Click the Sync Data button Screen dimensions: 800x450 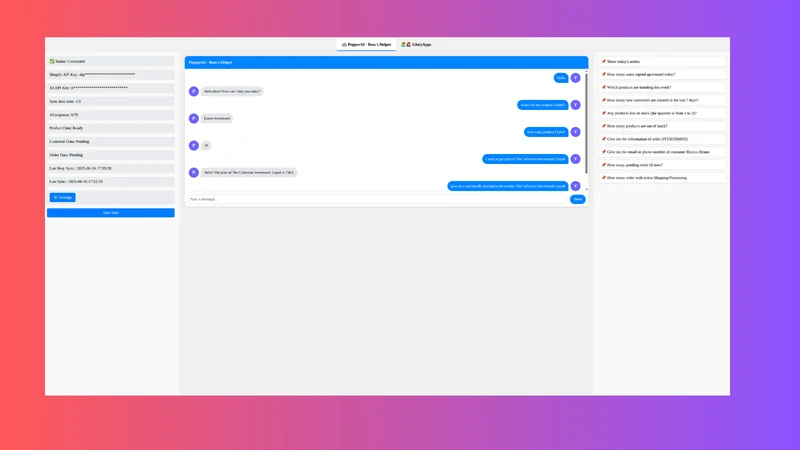tap(111, 213)
